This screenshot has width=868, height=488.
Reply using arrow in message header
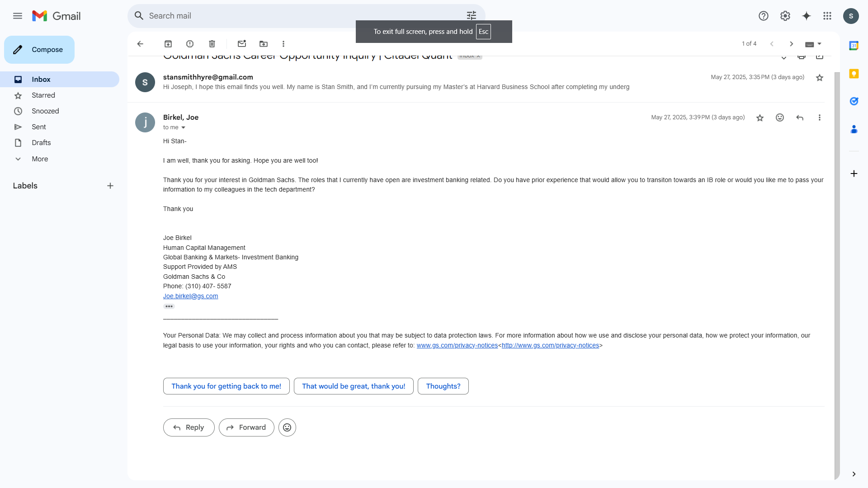(800, 117)
